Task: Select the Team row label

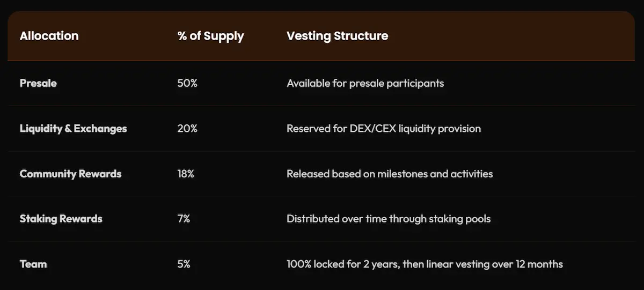Action: point(33,264)
